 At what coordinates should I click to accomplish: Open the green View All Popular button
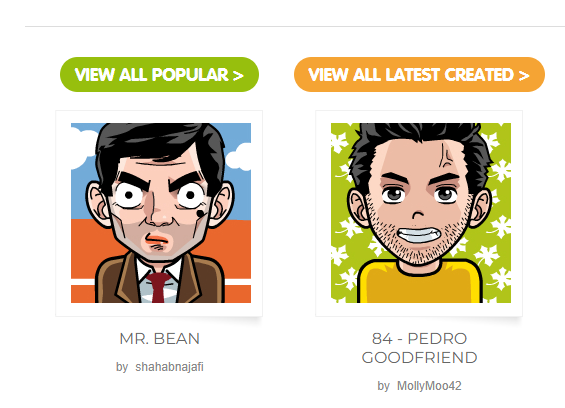click(x=159, y=75)
